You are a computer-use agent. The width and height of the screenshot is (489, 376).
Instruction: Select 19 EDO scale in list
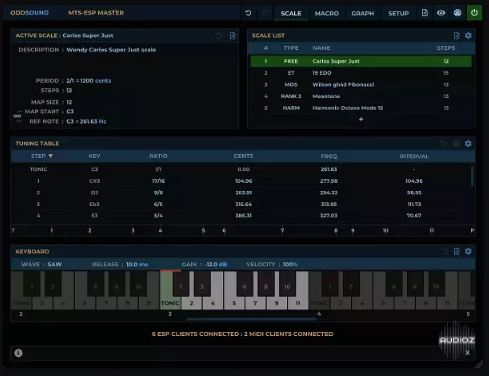coord(361,73)
